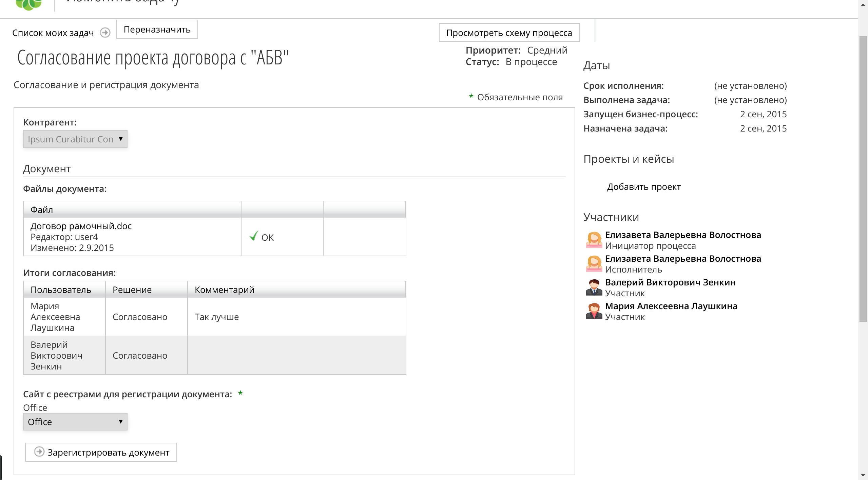The height and width of the screenshot is (480, 868).
Task: Click scrollbar down arrow
Action: [863, 475]
